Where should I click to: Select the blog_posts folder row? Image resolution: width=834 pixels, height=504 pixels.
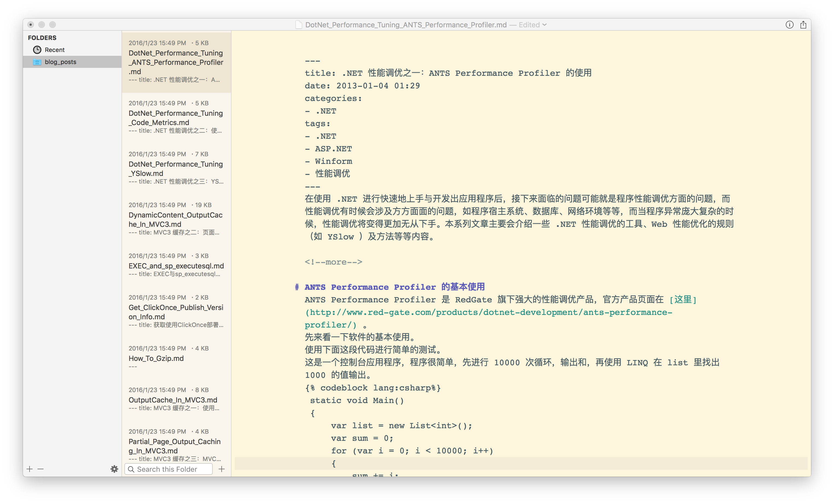(x=72, y=62)
